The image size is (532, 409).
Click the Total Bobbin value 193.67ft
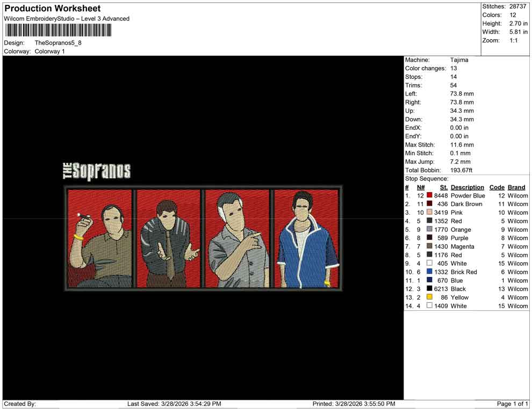[x=461, y=170]
